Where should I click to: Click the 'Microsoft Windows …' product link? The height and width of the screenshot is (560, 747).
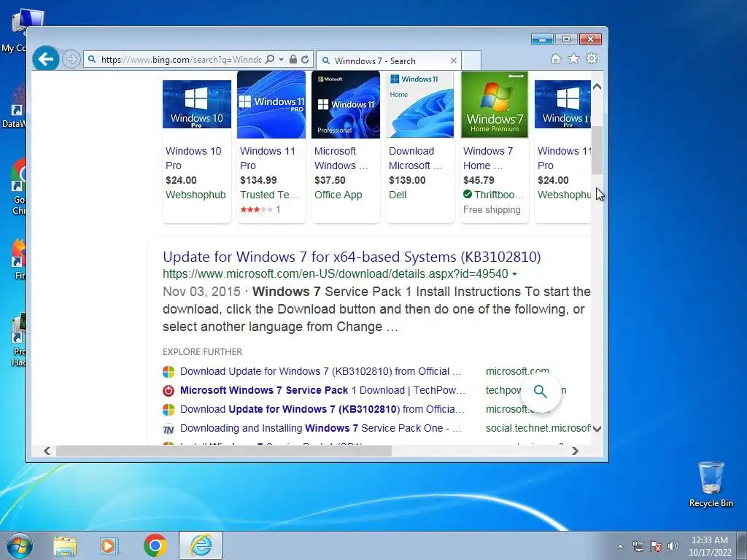point(341,158)
